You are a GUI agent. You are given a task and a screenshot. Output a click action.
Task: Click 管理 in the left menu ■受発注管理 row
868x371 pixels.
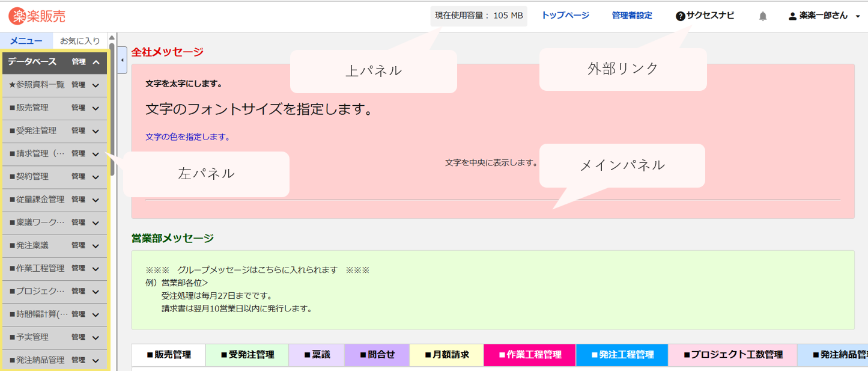click(79, 130)
